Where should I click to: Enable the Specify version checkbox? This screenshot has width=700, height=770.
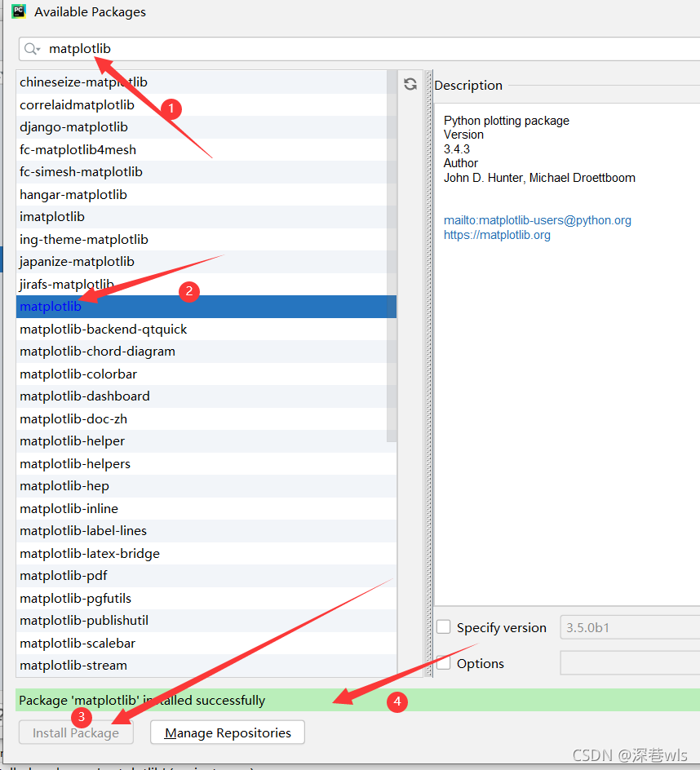pos(444,627)
